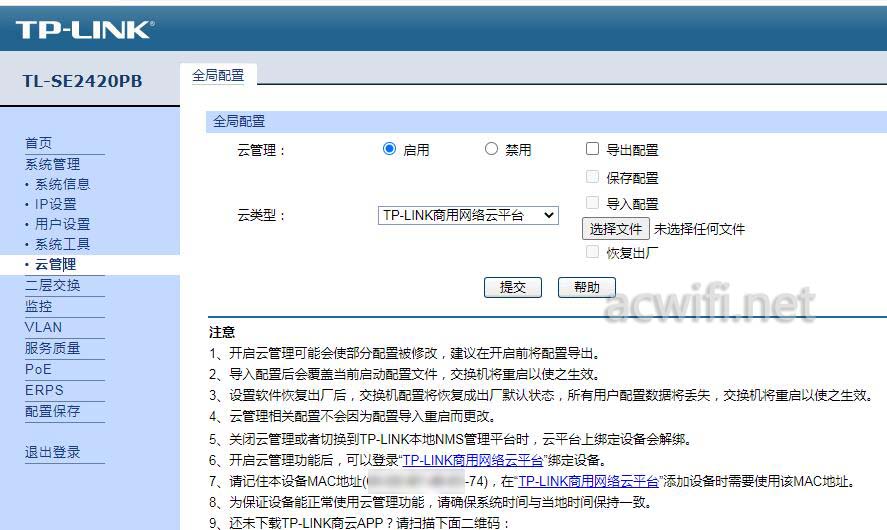Select 云管理 in the sidebar
Image resolution: width=887 pixels, height=530 pixels.
tap(55, 264)
